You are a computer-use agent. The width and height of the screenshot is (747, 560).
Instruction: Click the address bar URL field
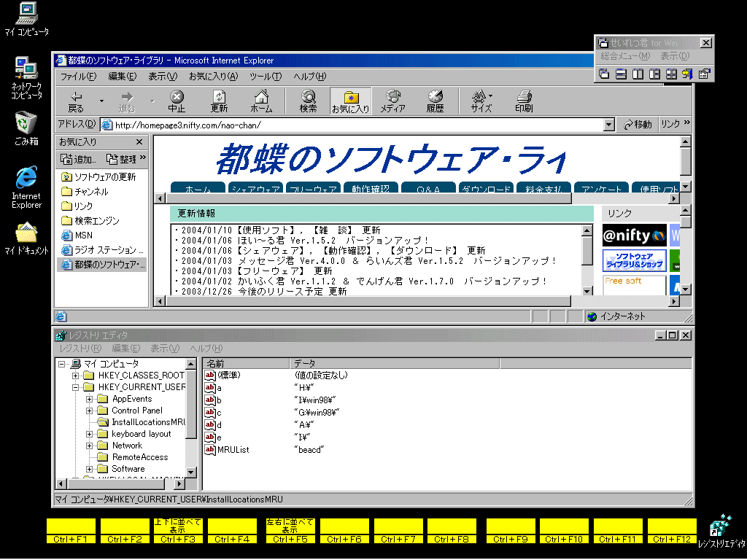point(351,125)
